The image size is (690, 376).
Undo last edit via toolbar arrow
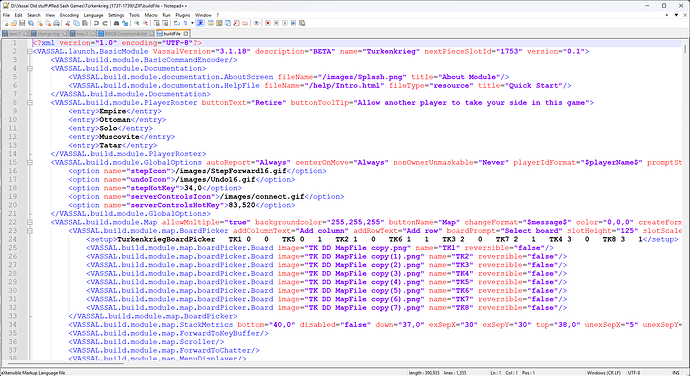tap(96, 23)
